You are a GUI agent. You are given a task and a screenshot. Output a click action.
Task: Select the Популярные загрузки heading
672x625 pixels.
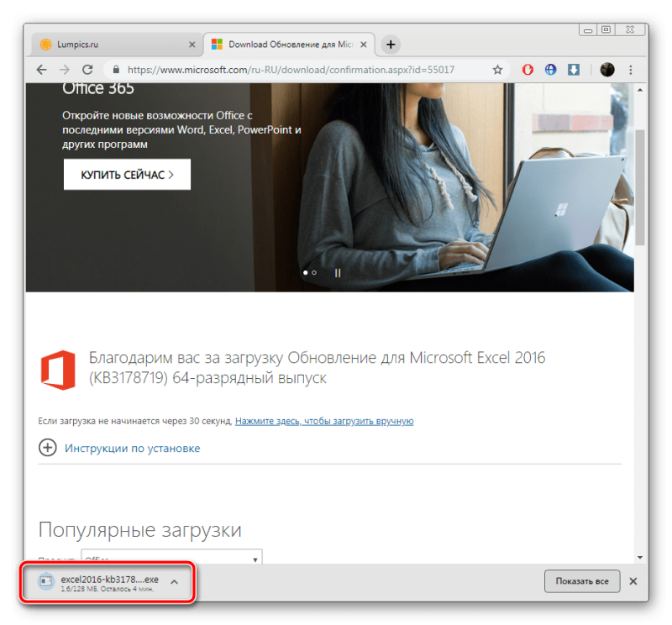point(139,530)
